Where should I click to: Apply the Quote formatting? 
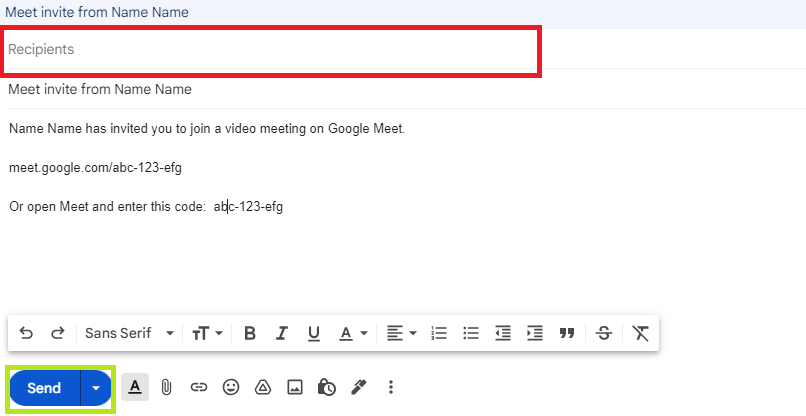pyautogui.click(x=566, y=333)
